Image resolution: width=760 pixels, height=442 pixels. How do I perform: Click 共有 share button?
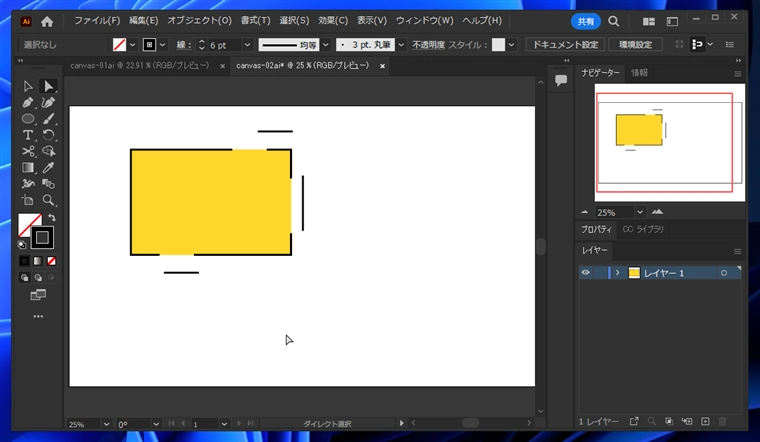point(586,21)
